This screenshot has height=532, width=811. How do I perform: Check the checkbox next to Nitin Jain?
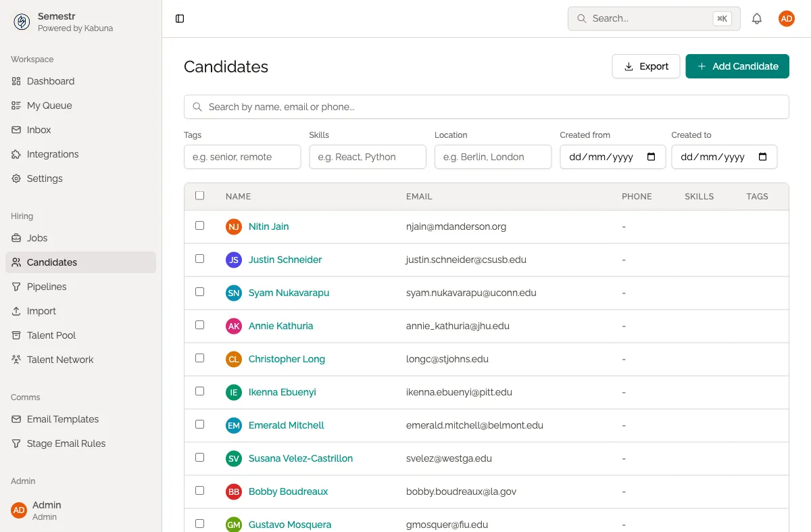199,226
